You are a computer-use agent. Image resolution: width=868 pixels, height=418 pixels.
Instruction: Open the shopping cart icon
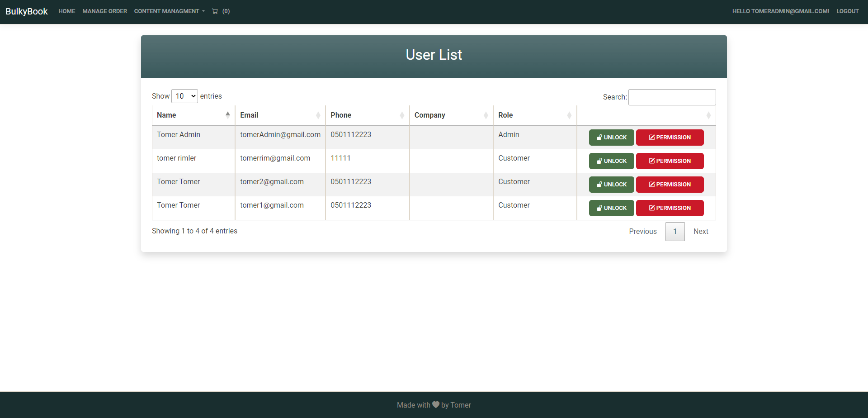pyautogui.click(x=215, y=11)
